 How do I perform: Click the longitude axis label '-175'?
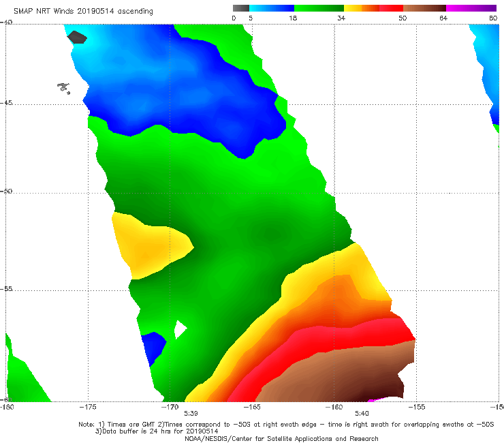pos(88,407)
